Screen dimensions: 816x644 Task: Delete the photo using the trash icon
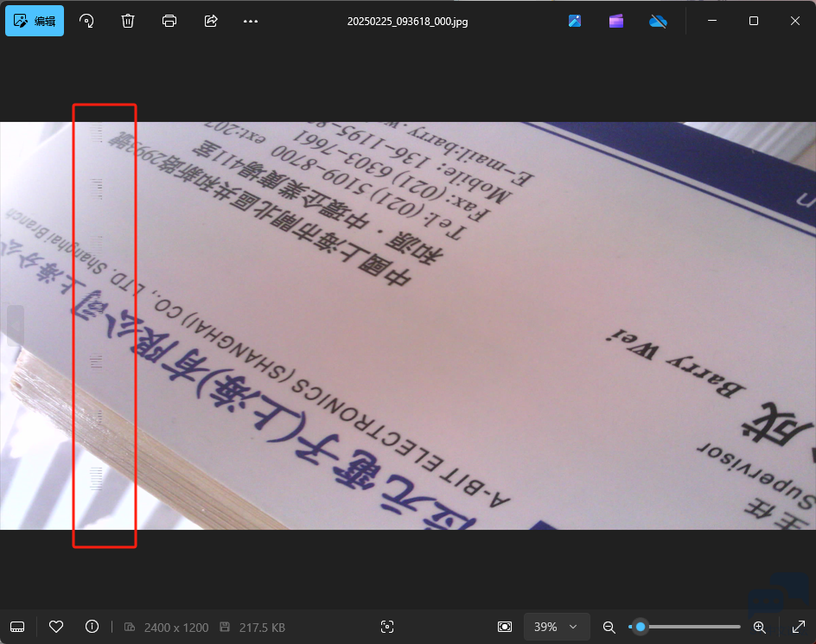pos(128,21)
